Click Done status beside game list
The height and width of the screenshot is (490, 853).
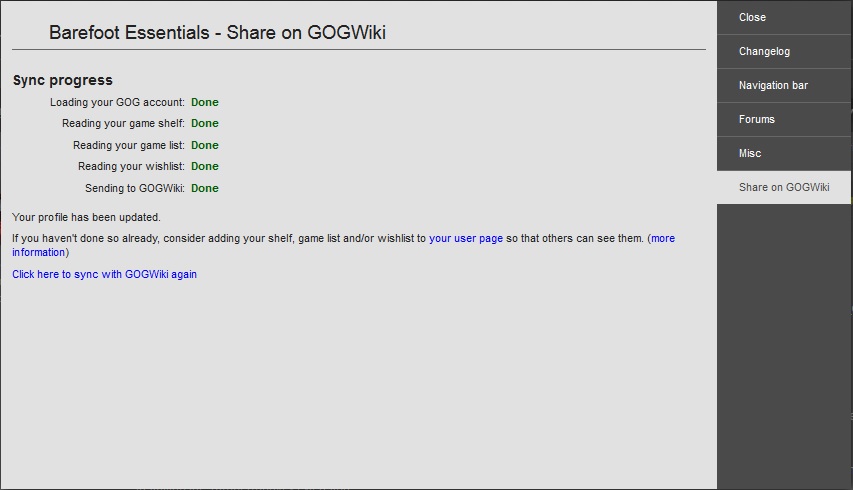tap(205, 145)
